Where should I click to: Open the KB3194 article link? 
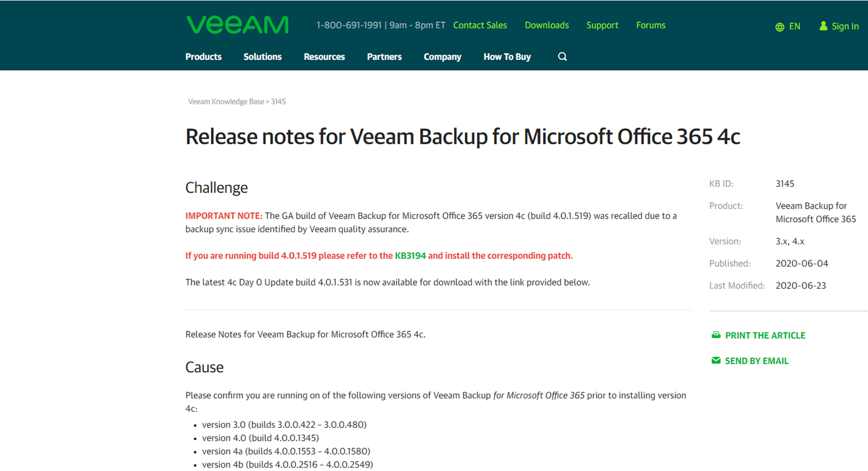tap(410, 255)
